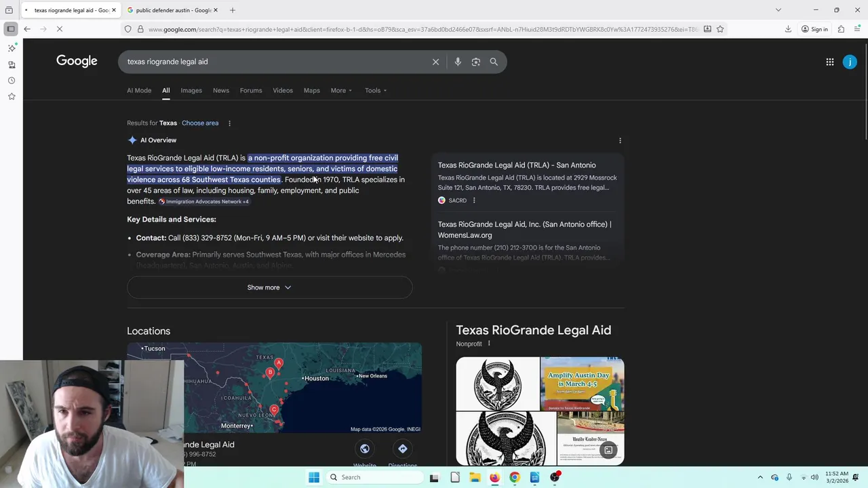Open the Windows taskbar Search box
This screenshot has width=868, height=488.
pyautogui.click(x=374, y=477)
